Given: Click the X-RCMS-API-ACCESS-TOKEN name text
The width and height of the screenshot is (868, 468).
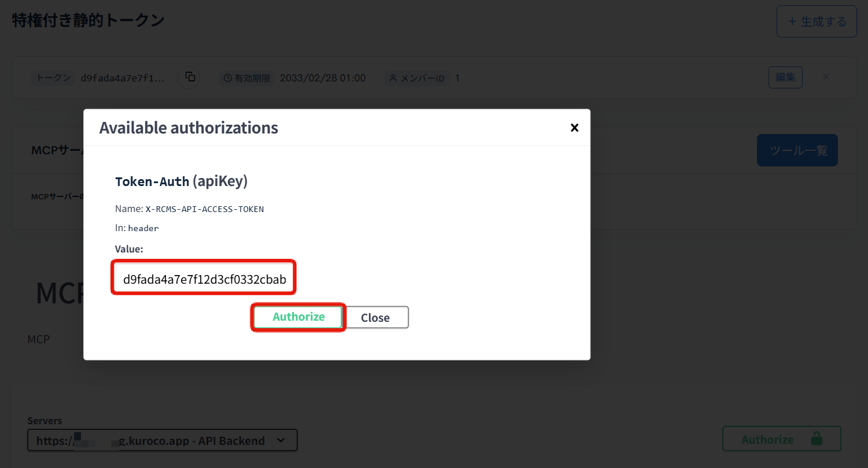Looking at the screenshot, I should 205,209.
